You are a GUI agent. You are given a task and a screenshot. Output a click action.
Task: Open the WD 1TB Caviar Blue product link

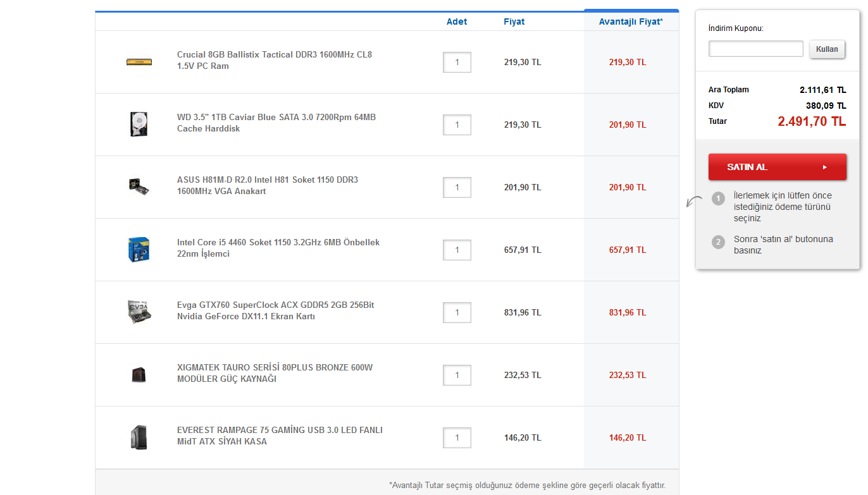coord(276,123)
